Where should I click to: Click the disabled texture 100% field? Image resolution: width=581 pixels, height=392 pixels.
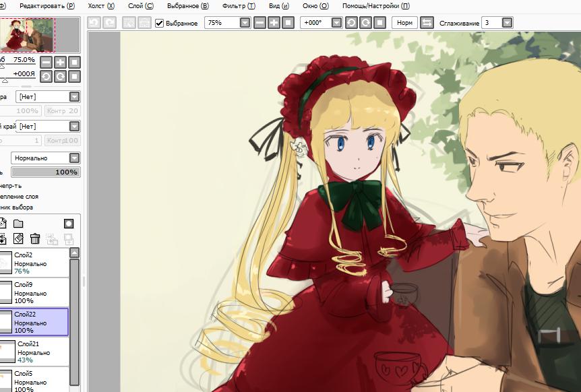pyautogui.click(x=20, y=111)
